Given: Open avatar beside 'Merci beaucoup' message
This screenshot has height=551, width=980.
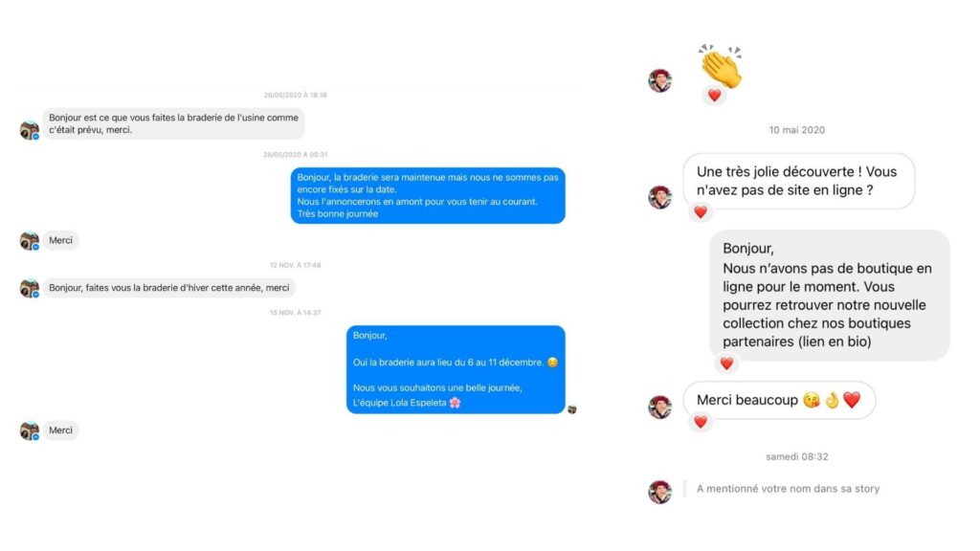Looking at the screenshot, I should point(660,407).
